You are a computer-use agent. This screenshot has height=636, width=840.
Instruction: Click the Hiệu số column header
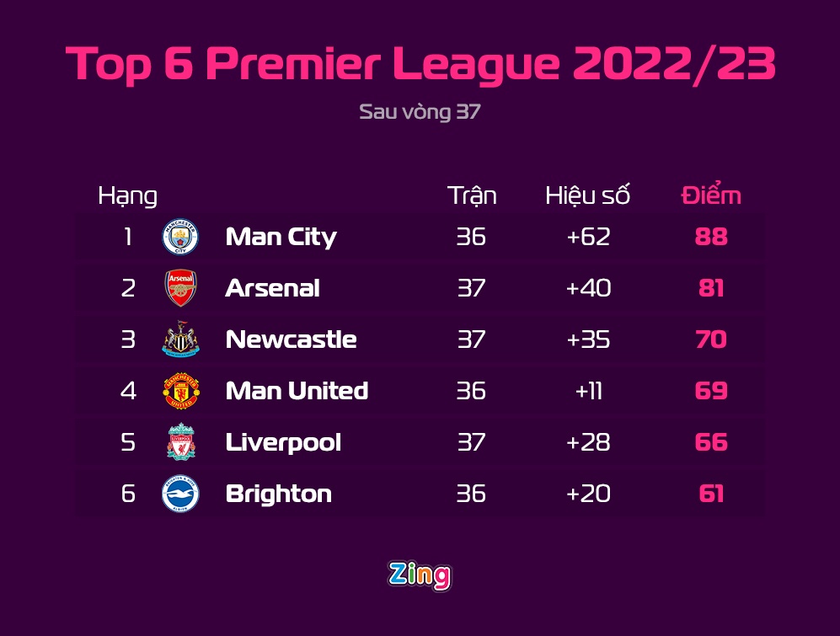coord(587,195)
